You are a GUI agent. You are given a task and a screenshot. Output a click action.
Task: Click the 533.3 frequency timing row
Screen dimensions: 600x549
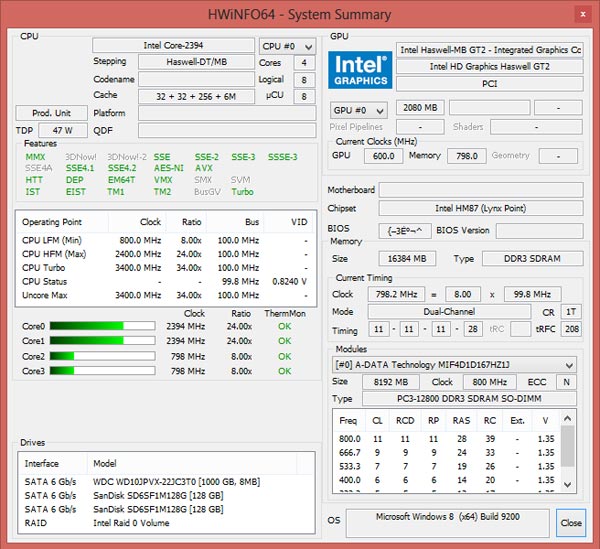pyautogui.click(x=447, y=466)
